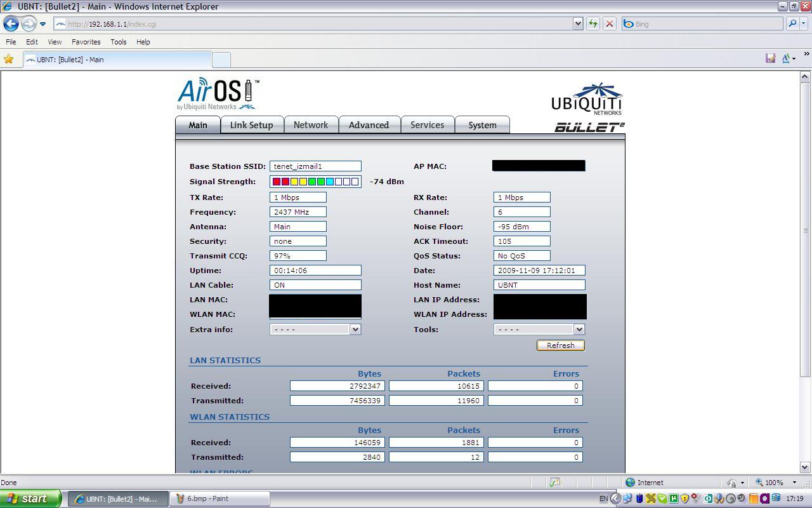Click the teal square tray icon
The width and height of the screenshot is (812, 508).
tap(708, 498)
